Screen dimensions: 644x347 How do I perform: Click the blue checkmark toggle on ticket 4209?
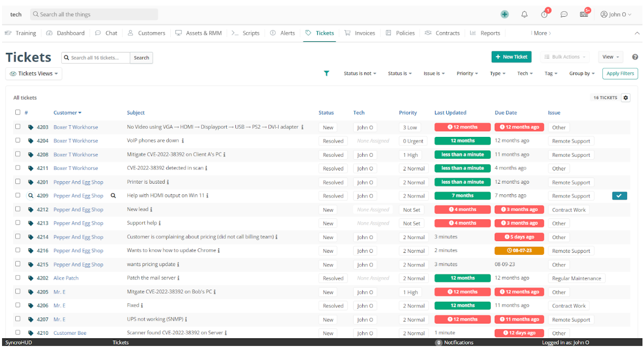click(x=620, y=195)
